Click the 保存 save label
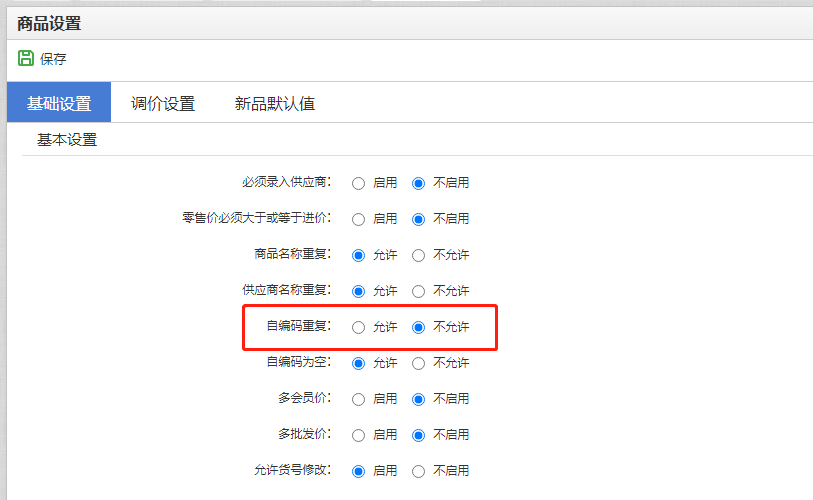 [x=53, y=59]
